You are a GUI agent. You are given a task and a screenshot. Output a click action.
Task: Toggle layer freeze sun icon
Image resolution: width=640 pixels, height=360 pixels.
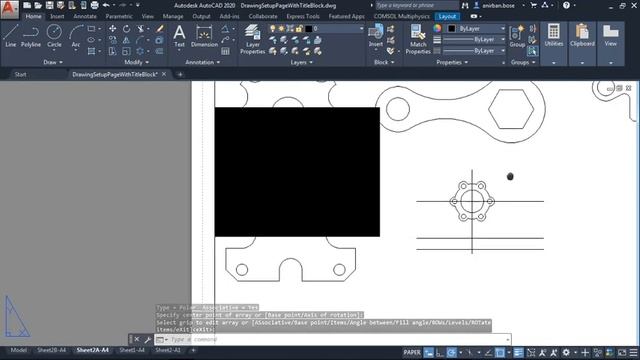[281, 29]
